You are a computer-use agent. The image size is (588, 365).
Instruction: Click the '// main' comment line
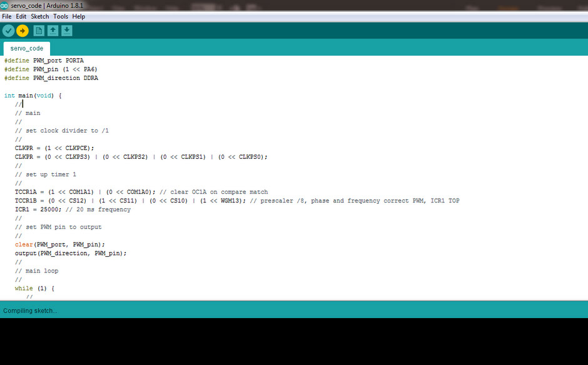[x=28, y=113]
